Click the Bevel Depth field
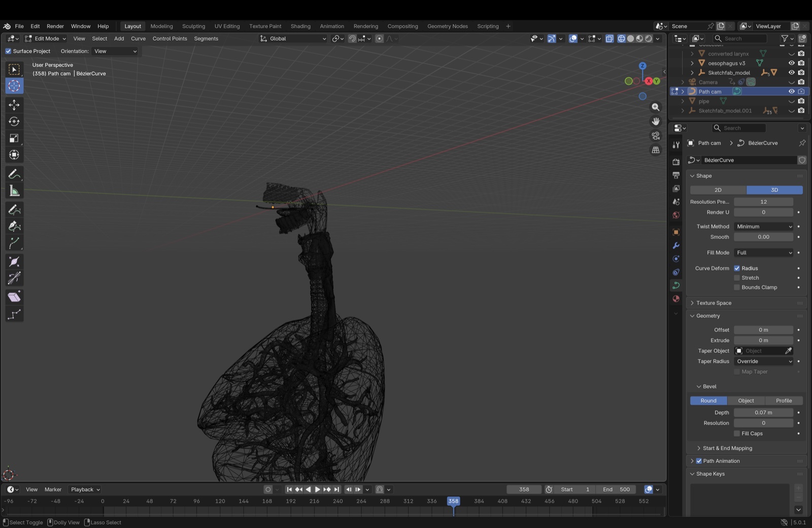Screen dimensions: 812x528 (x=763, y=413)
